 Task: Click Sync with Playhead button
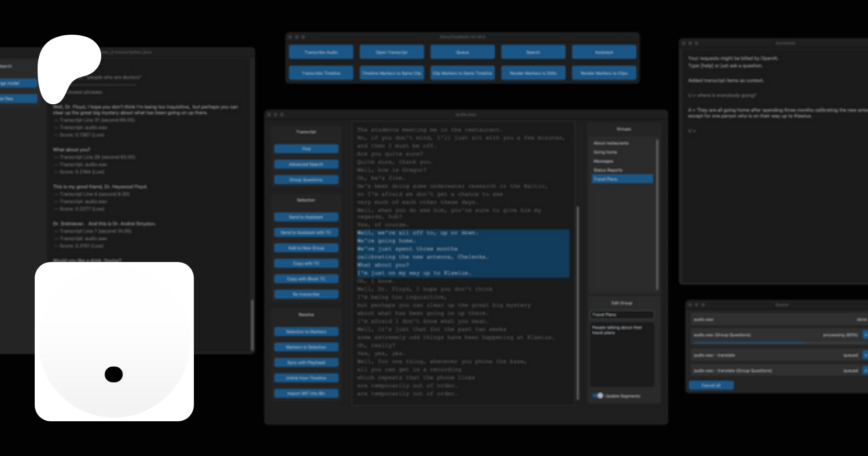click(x=306, y=362)
